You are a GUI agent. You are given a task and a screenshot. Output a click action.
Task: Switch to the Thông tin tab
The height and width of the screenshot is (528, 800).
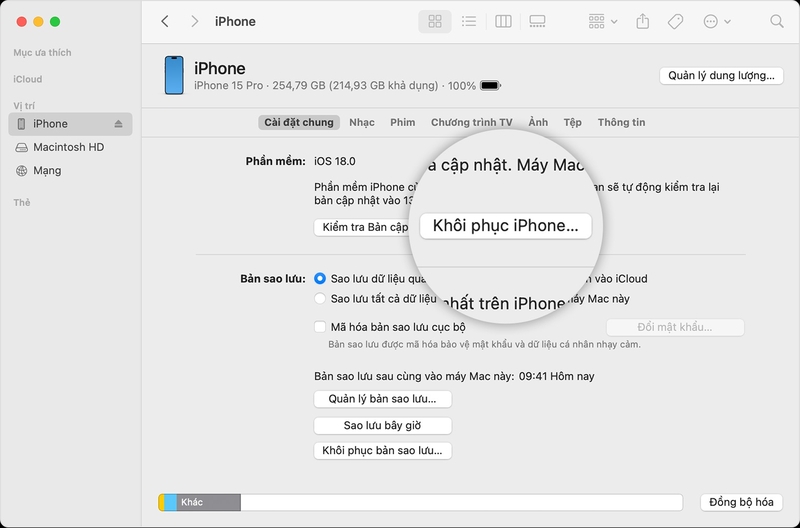621,122
